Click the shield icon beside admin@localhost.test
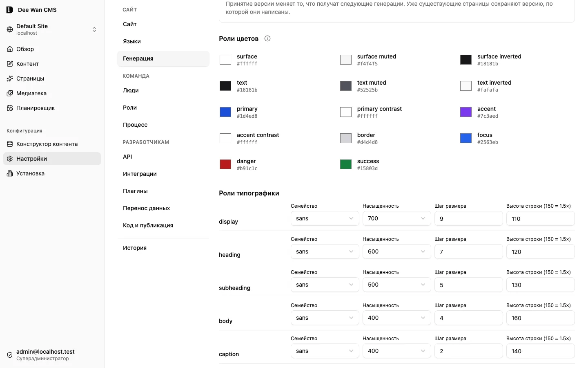Image resolution: width=588 pixels, height=368 pixels. 10,355
